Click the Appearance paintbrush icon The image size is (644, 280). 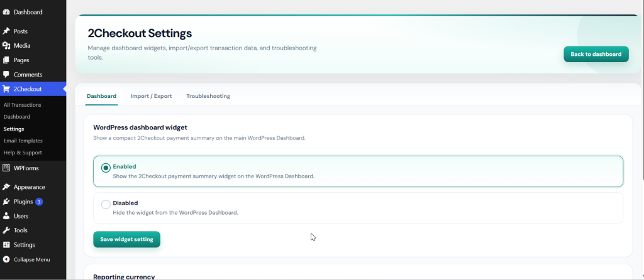coord(6,187)
